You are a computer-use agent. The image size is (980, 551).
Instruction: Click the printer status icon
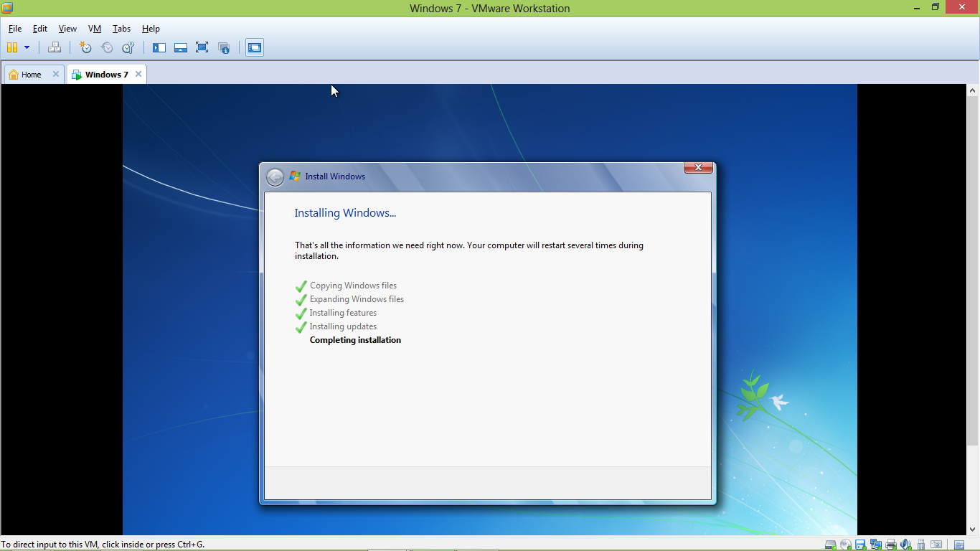pyautogui.click(x=891, y=545)
